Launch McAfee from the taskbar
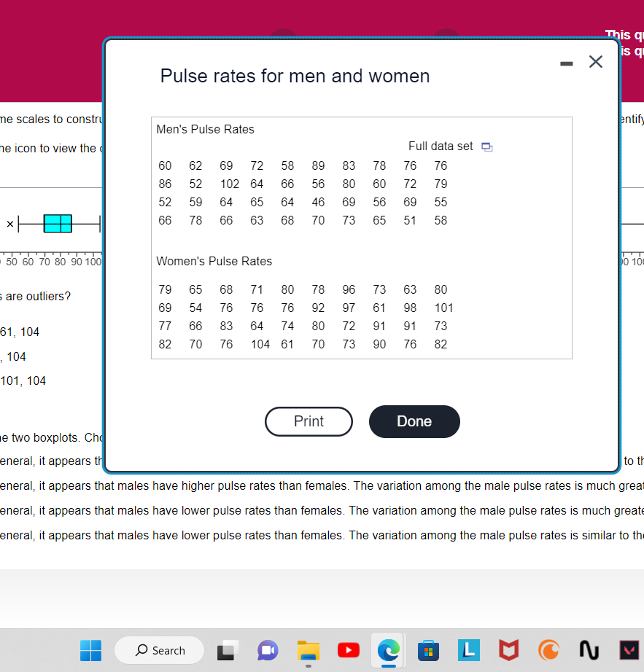The height and width of the screenshot is (672, 644). 508,650
